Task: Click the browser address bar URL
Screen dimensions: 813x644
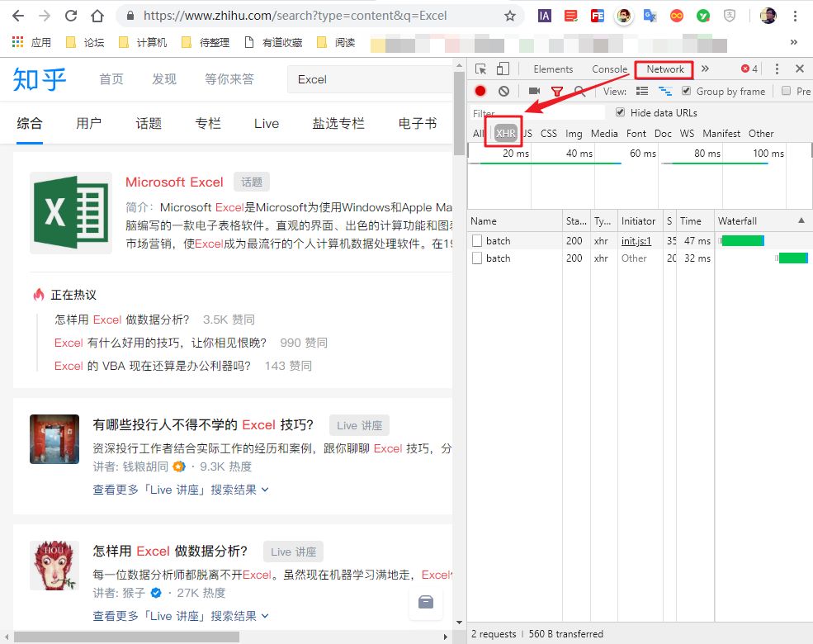Action: tap(295, 16)
